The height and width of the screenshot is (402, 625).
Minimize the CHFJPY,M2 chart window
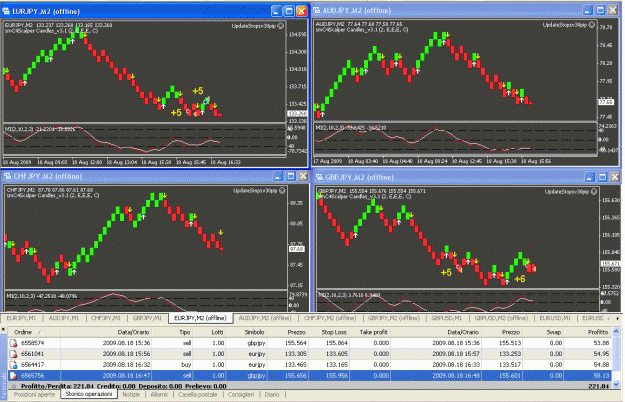click(x=278, y=176)
